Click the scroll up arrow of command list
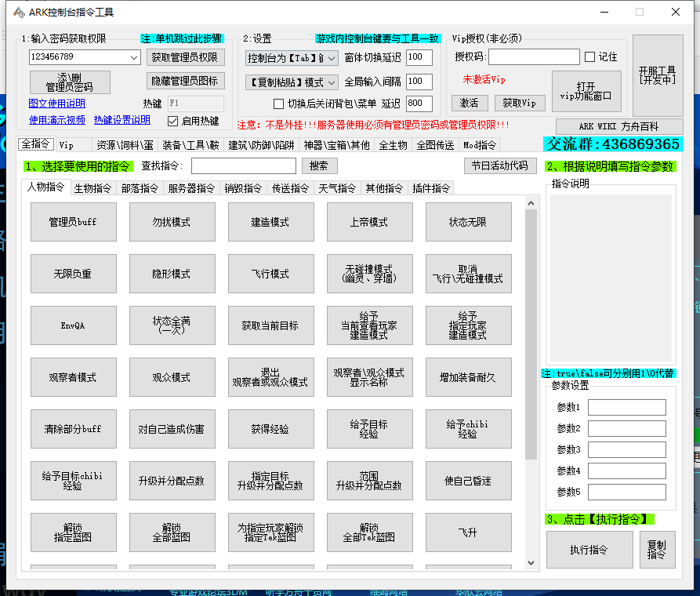Image resolution: width=700 pixels, height=596 pixels. coord(531,203)
